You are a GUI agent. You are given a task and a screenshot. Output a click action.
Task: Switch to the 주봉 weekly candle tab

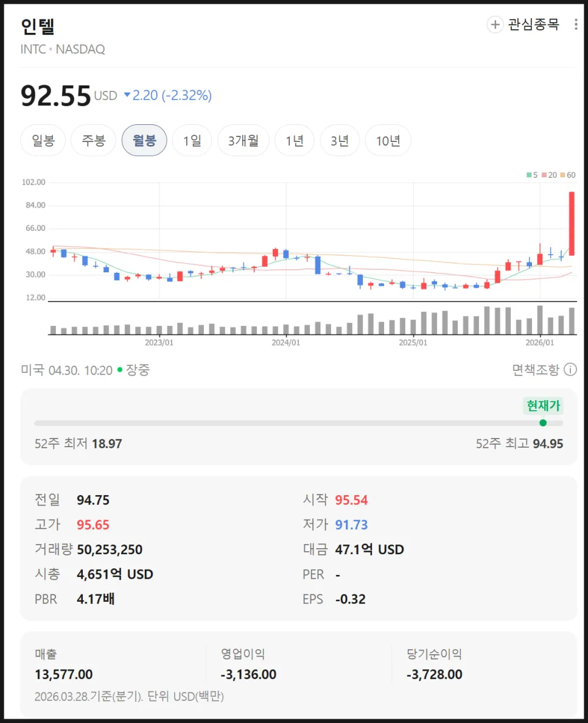(x=94, y=140)
